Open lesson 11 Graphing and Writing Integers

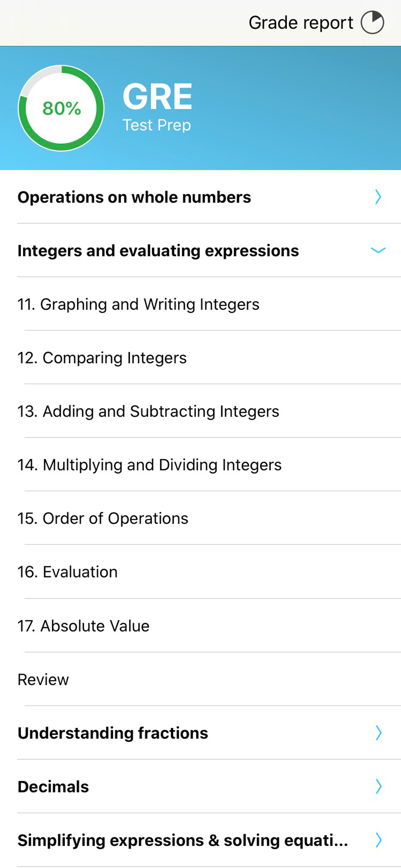click(138, 304)
